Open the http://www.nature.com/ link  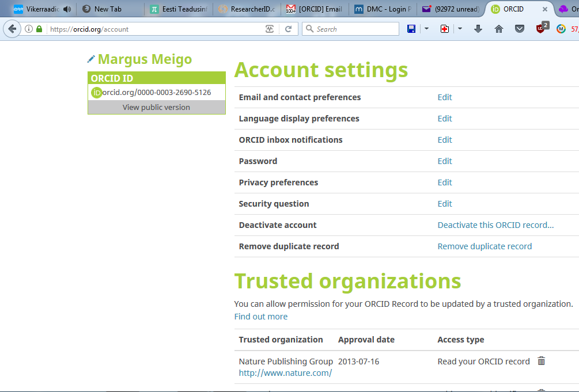(285, 373)
